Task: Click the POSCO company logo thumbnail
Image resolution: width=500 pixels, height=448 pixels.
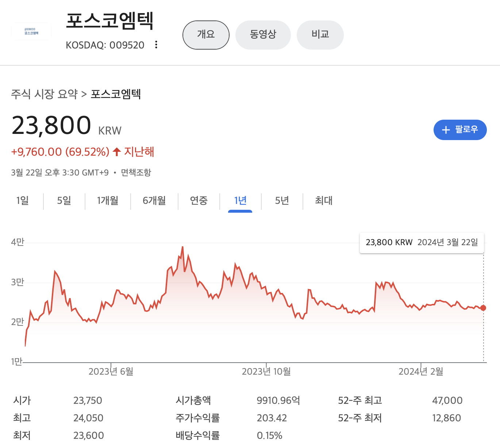Action: coord(31,31)
